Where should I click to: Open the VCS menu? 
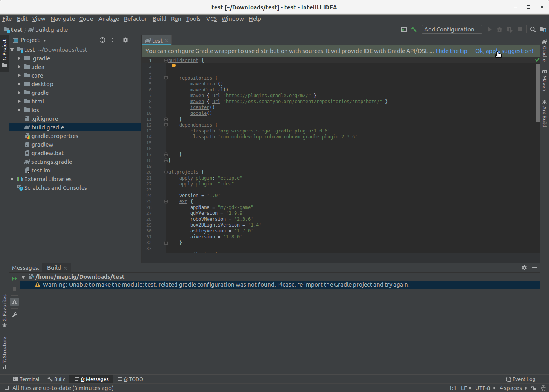coord(211,19)
